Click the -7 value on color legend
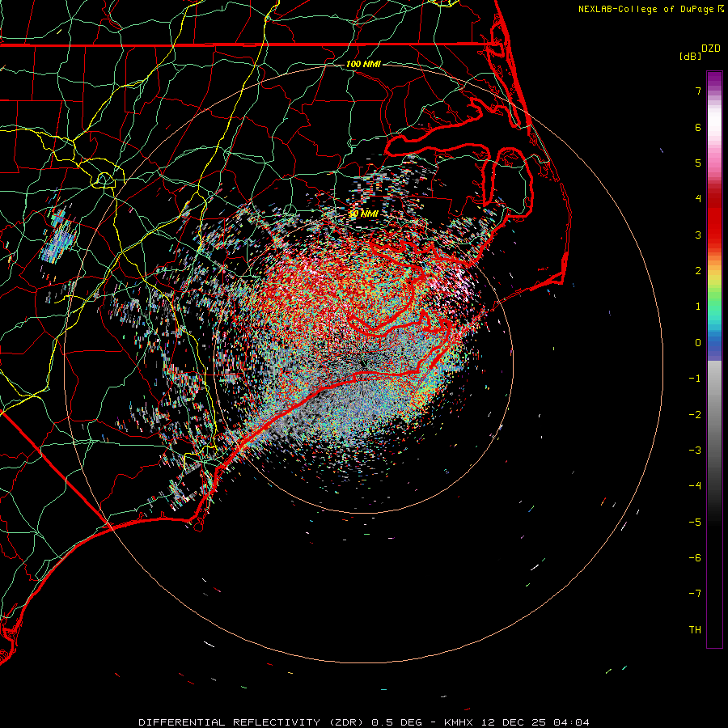728x728 pixels. pos(695,594)
